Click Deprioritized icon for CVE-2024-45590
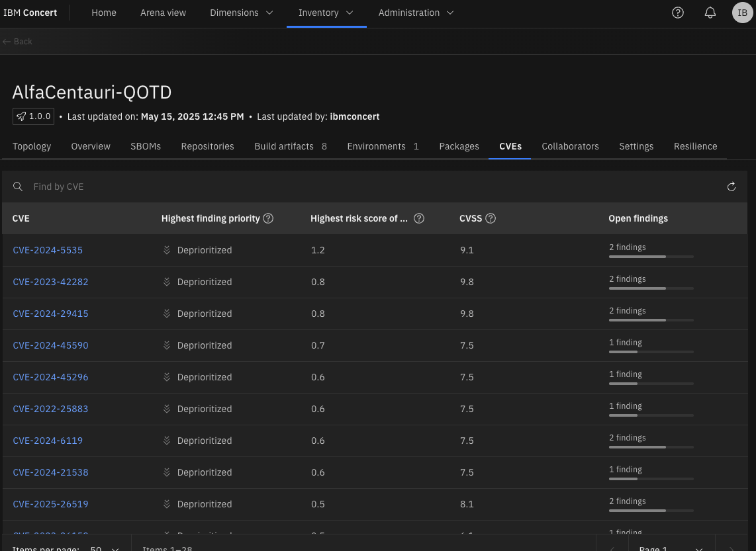This screenshot has width=756, height=551. [167, 345]
